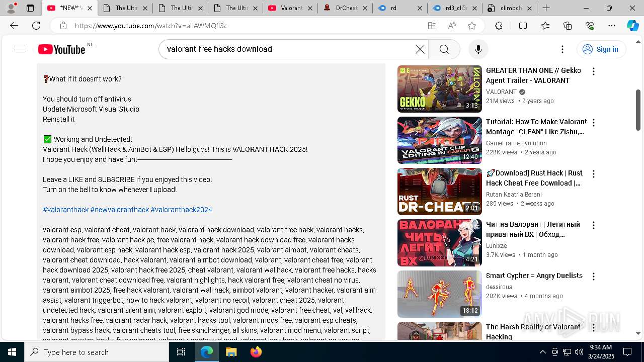This screenshot has height=362, width=644.
Task: Add this page to favorites star
Action: (472, 26)
